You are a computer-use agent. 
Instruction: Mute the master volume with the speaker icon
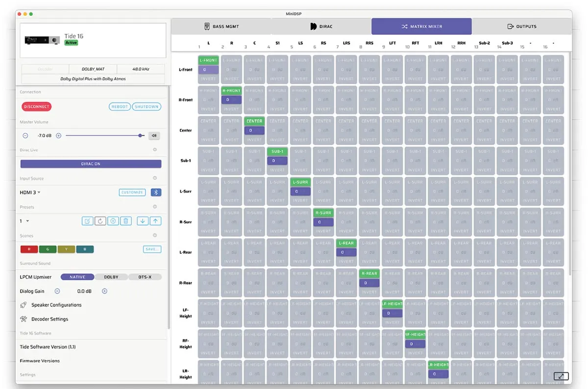tap(154, 136)
